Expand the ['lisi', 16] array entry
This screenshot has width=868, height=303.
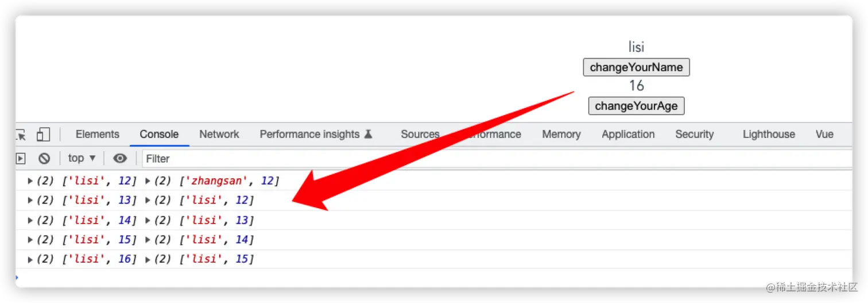(x=30, y=259)
